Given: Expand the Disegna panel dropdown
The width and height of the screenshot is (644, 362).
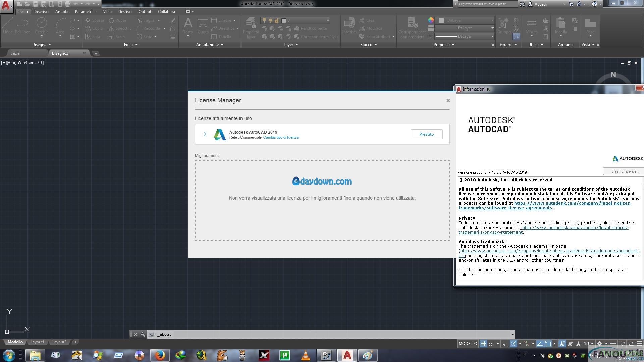Looking at the screenshot, I should click(x=42, y=45).
